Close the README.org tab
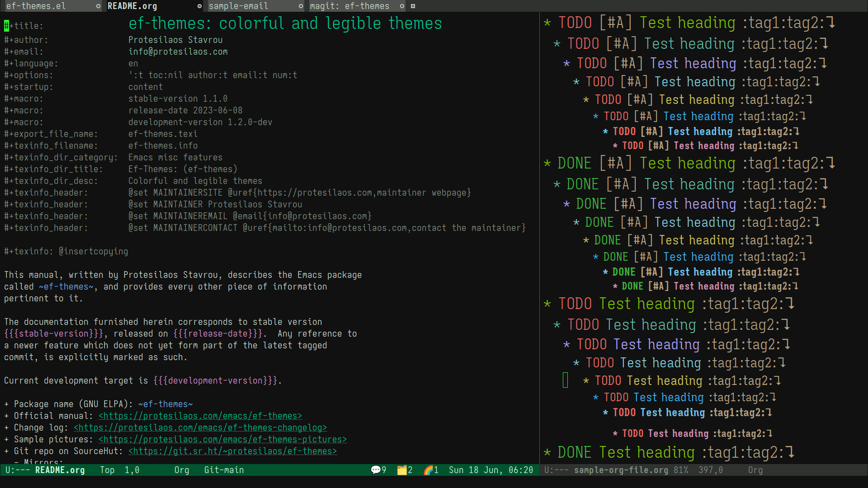 (x=199, y=6)
